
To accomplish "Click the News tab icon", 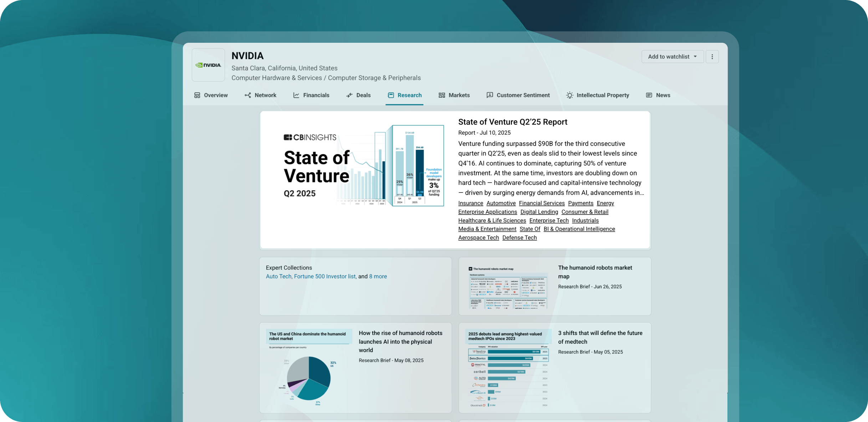I will (x=649, y=95).
